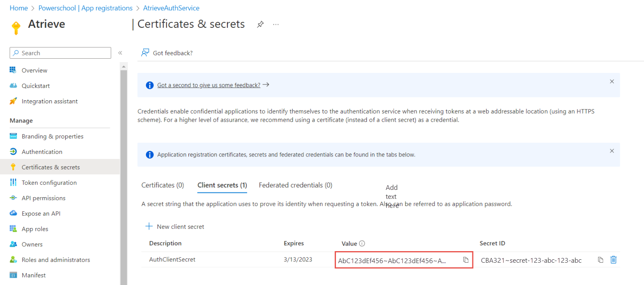The width and height of the screenshot is (644, 285).
Task: Switch to the Certificates (0) tab
Action: (x=163, y=185)
